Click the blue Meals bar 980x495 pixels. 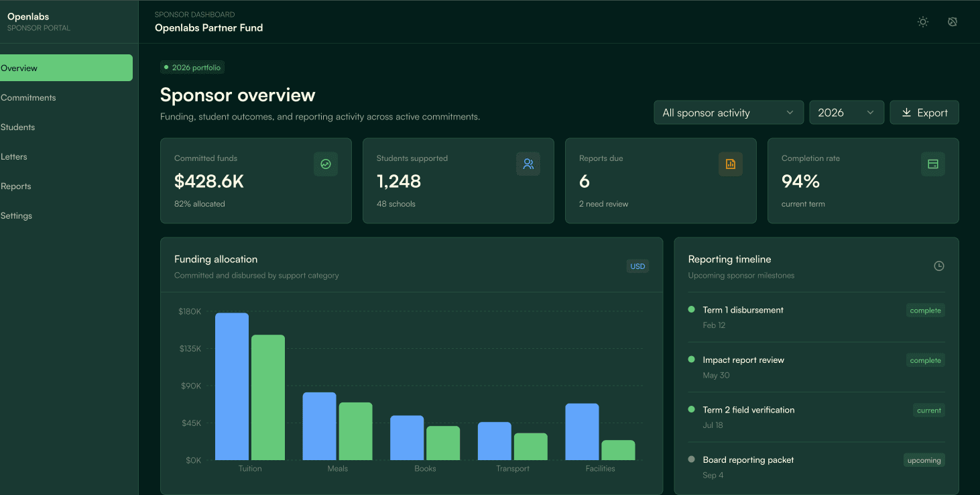coord(319,426)
